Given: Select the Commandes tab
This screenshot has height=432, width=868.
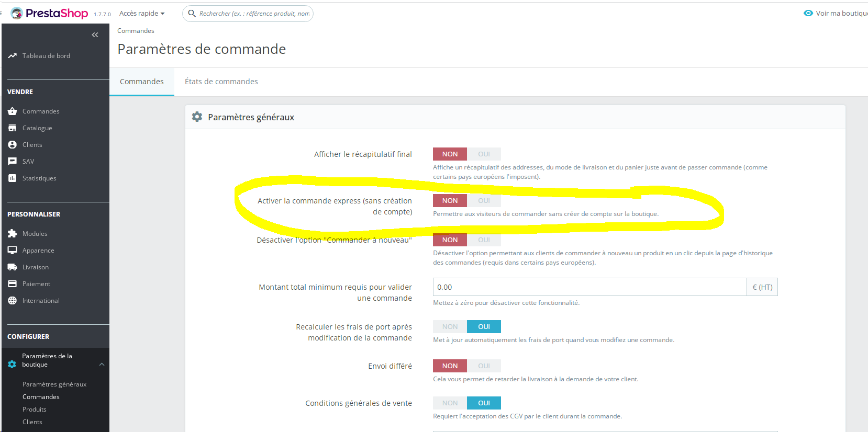Looking at the screenshot, I should point(142,82).
